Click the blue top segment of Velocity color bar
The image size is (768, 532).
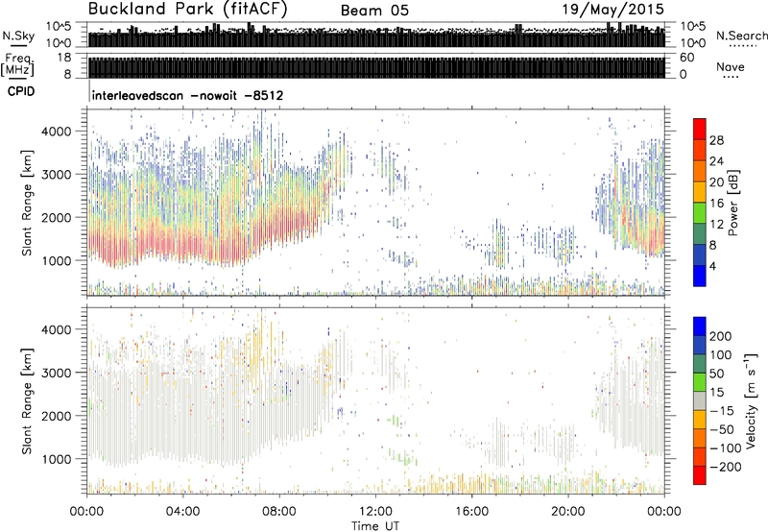[700, 326]
